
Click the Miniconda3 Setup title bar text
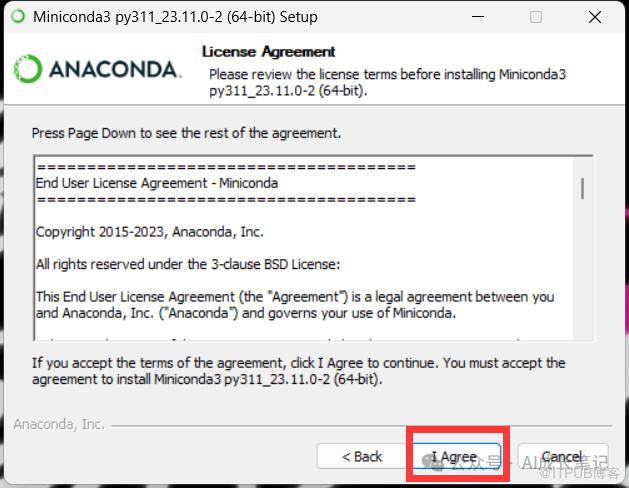[x=175, y=17]
